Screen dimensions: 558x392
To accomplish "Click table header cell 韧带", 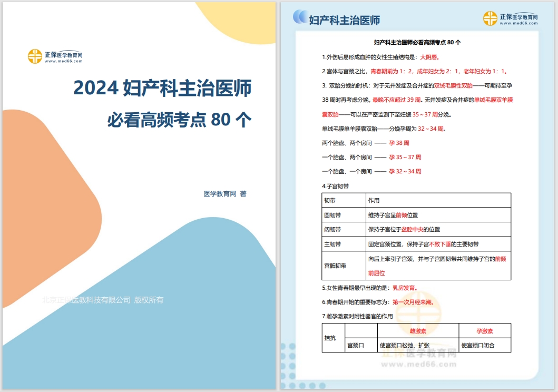I will (x=344, y=200).
